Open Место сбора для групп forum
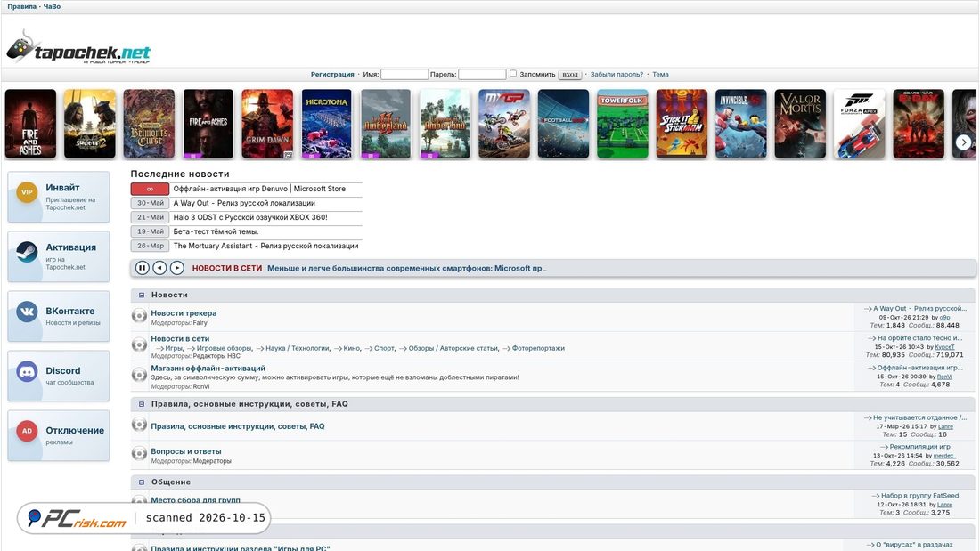The height and width of the screenshot is (551, 980). tap(196, 500)
